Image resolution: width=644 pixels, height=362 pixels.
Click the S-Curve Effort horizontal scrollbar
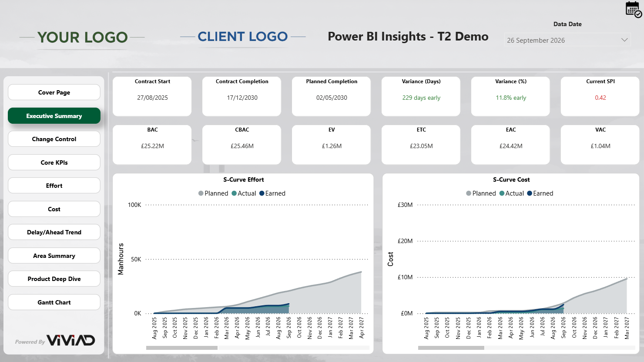(x=182, y=348)
